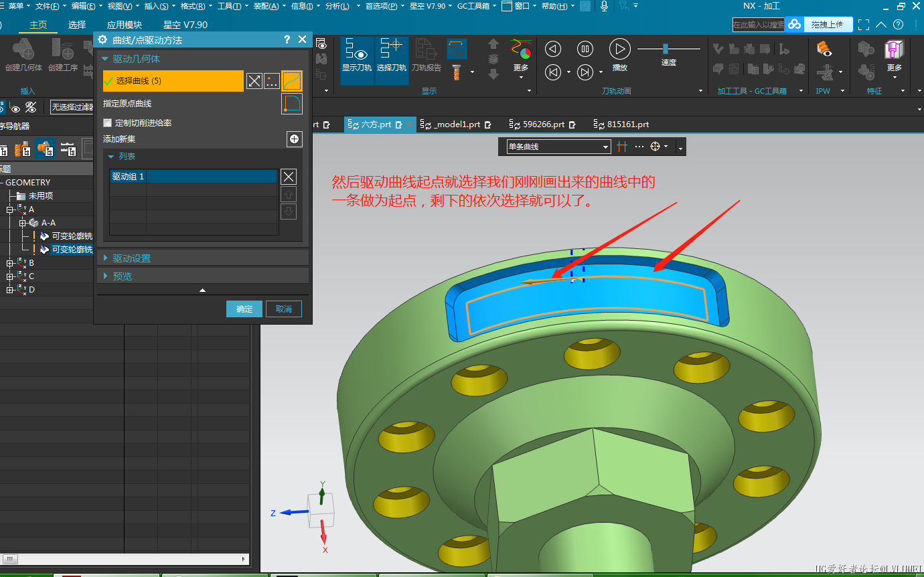Click the 创建工序 create operation icon
Screen dimensions: 924x577
point(63,50)
